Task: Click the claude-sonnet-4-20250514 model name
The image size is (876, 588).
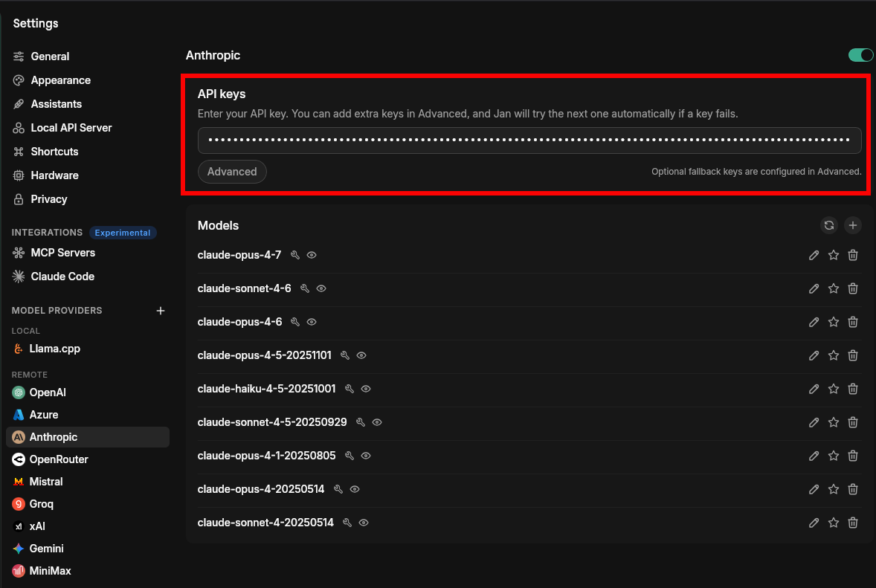Action: click(265, 523)
